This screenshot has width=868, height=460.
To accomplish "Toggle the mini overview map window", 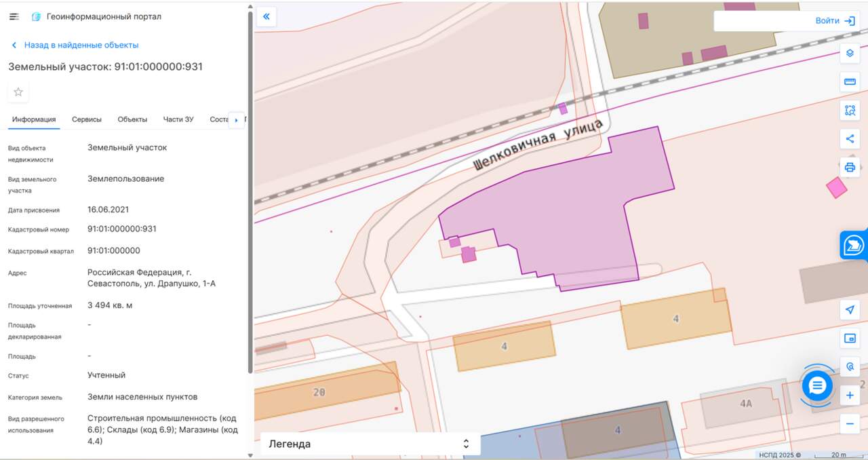I will (850, 339).
